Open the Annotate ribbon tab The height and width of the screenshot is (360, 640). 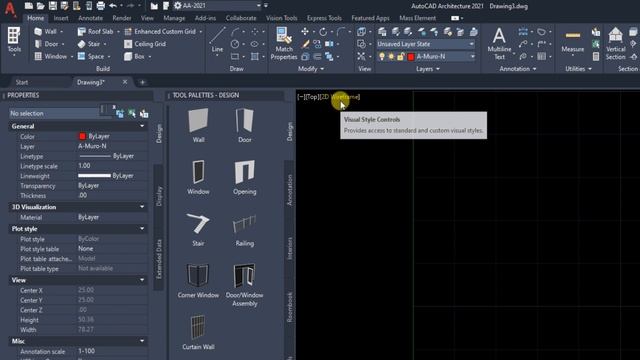coord(90,18)
